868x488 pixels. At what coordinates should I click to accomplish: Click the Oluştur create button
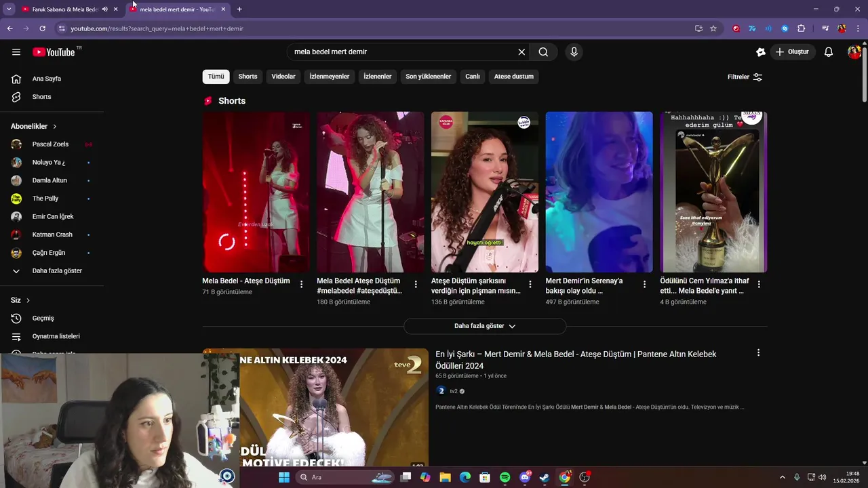tap(792, 52)
